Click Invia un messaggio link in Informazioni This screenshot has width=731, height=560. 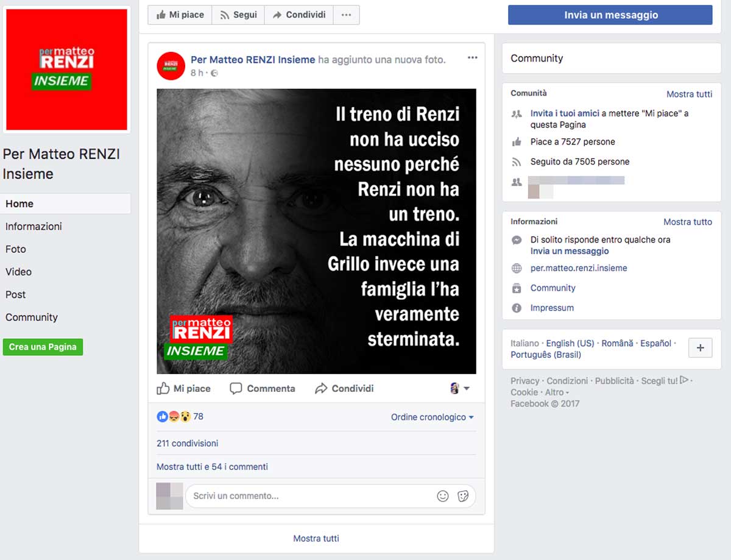coord(570,251)
